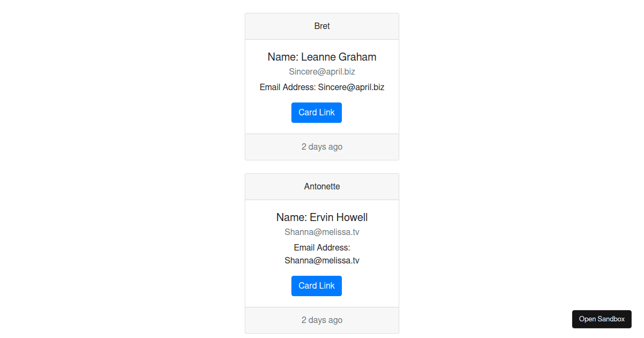Click "2 days ago" footer of Antonette's card
The image size is (644, 338).
(322, 320)
